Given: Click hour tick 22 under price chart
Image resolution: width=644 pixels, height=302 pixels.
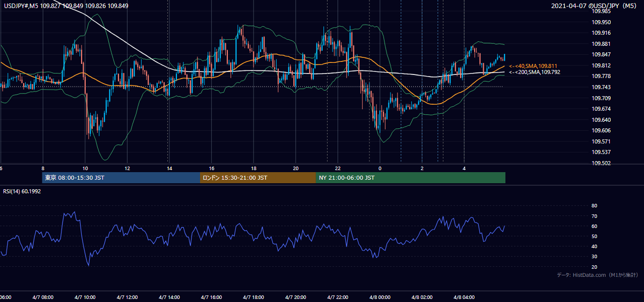Looking at the screenshot, I should pyautogui.click(x=338, y=169).
